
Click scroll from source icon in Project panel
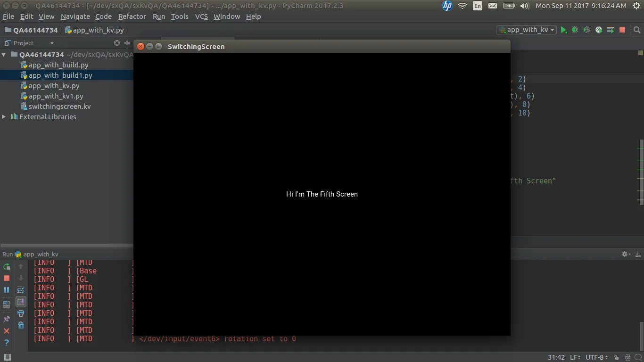pyautogui.click(x=117, y=43)
